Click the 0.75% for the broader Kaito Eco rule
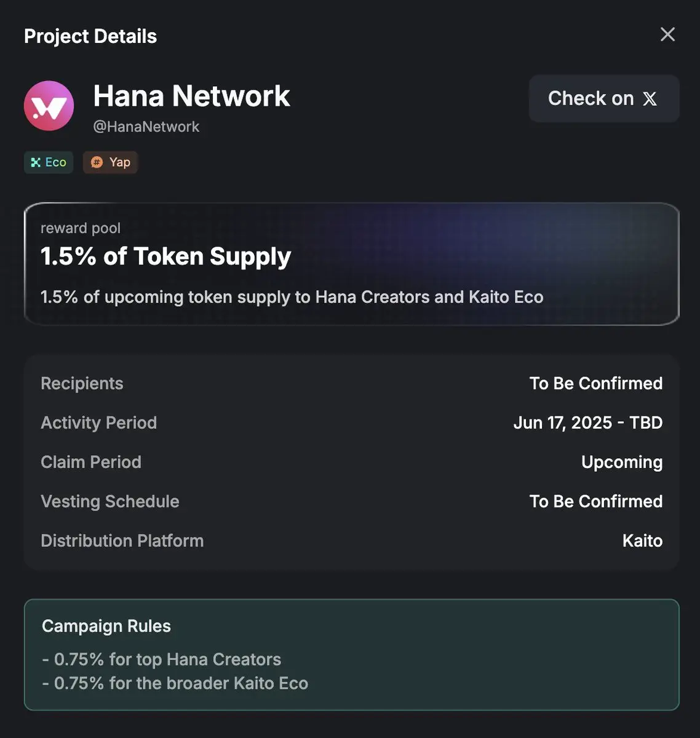700x738 pixels. coord(175,683)
